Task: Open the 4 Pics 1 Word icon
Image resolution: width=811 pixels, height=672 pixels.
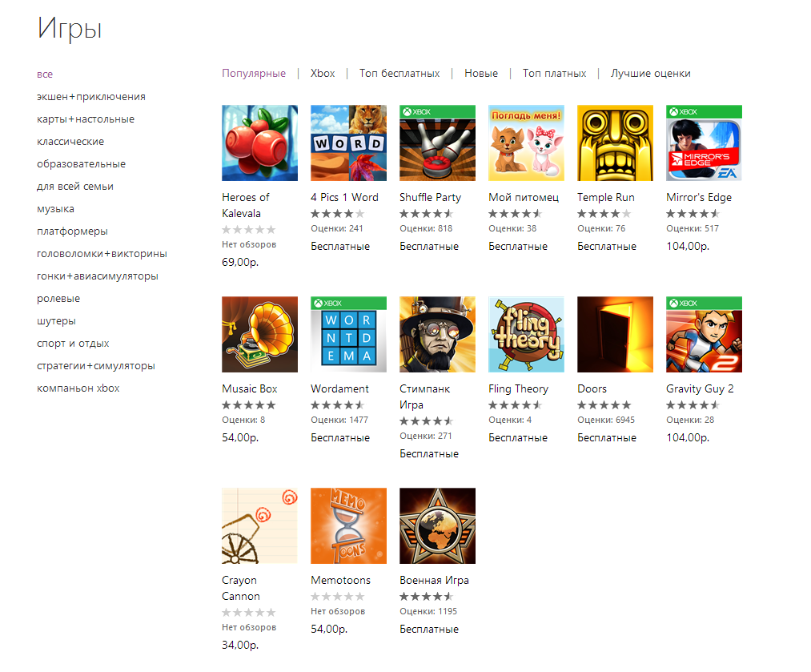Action: coord(348,143)
